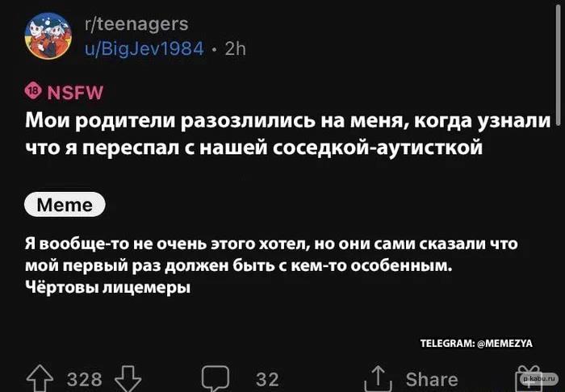
Task: Click the 32 comments count
Action: click(x=267, y=379)
